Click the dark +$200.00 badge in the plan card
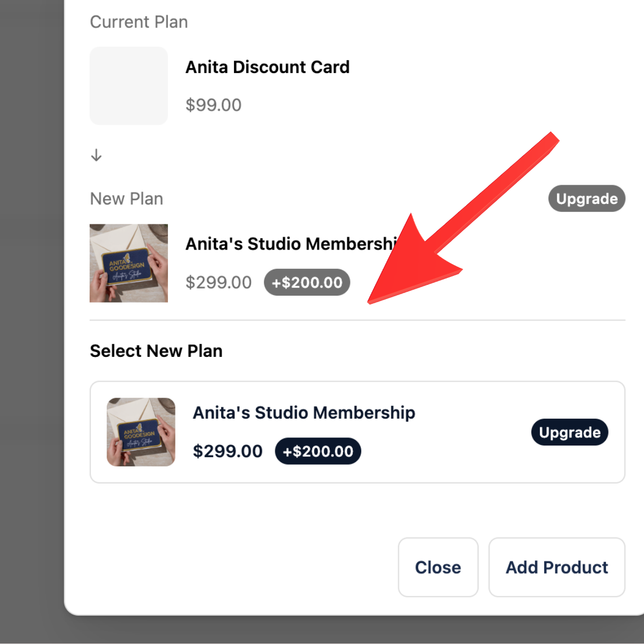 [318, 451]
